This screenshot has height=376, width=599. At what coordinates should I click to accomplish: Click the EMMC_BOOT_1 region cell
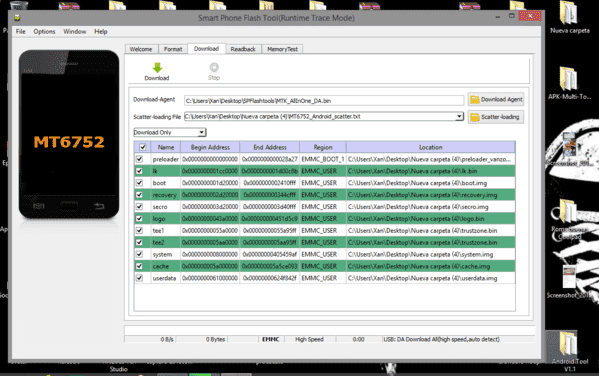click(323, 159)
